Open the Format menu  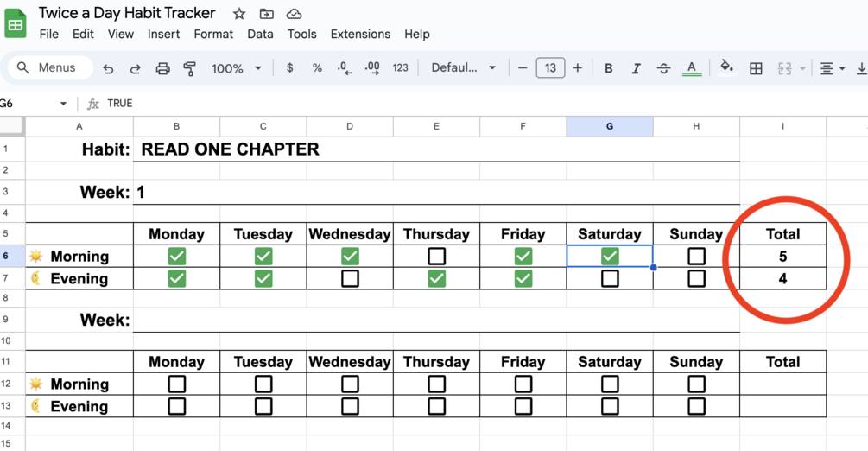pos(213,34)
